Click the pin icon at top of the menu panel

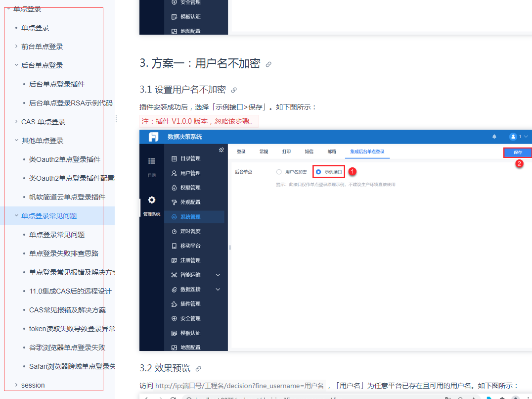221,150
